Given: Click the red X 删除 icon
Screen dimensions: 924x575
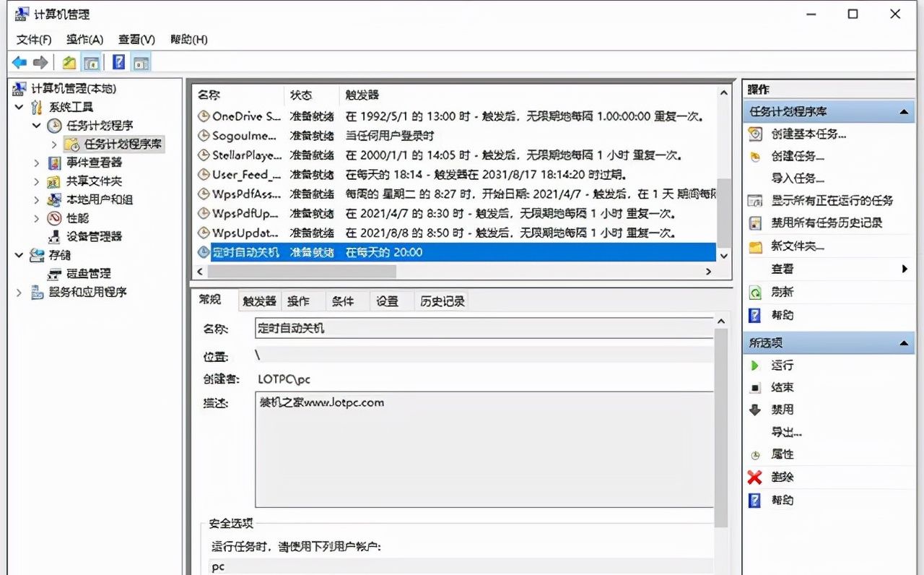Looking at the screenshot, I should tap(755, 477).
